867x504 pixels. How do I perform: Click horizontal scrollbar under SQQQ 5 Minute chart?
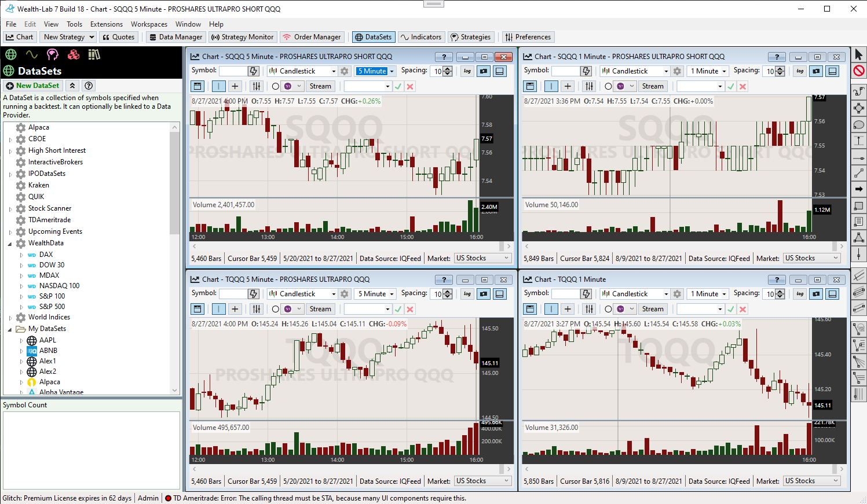coord(352,246)
